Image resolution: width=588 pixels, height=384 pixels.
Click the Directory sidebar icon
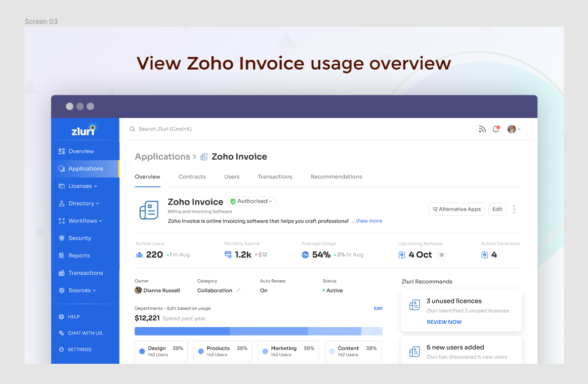tap(61, 203)
